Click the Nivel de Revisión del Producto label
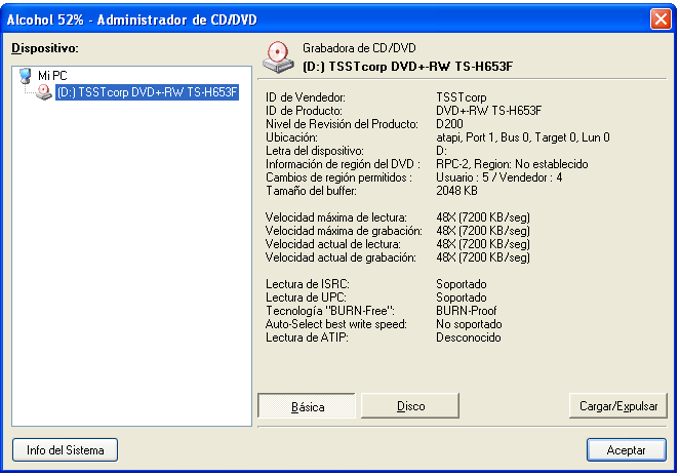The image size is (680, 476). click(x=342, y=124)
